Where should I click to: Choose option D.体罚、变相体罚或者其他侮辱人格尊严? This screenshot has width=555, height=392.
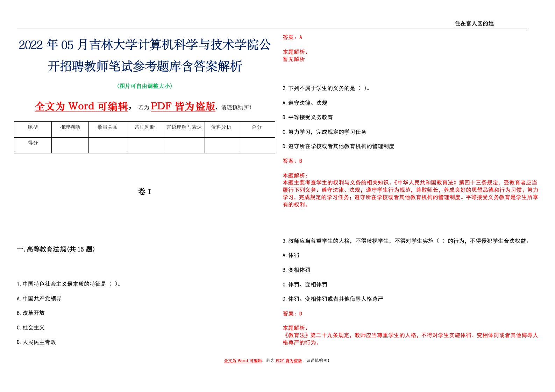[x=333, y=299]
